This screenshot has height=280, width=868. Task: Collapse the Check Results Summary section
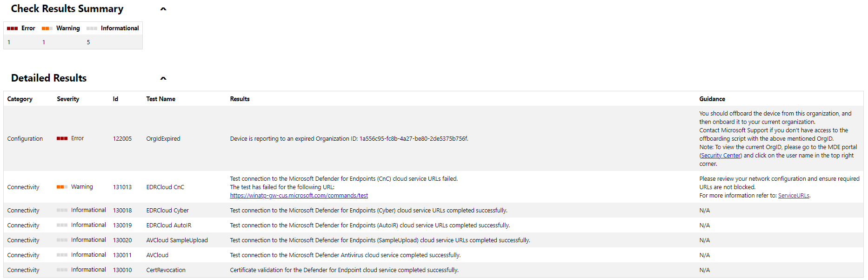click(163, 9)
